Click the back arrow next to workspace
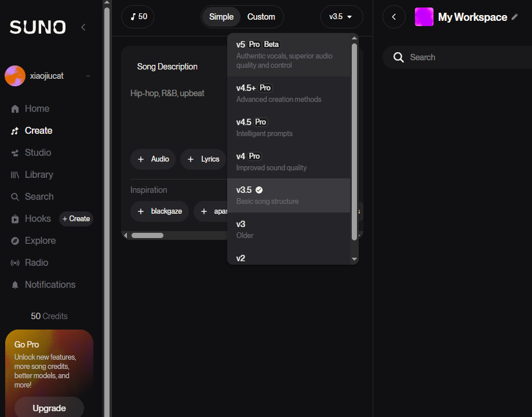The width and height of the screenshot is (532, 417). [394, 17]
